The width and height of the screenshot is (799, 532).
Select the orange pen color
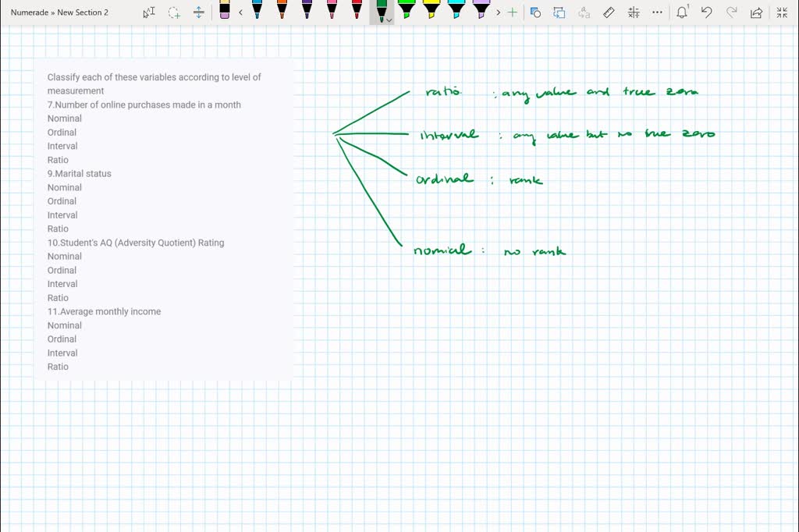click(282, 12)
